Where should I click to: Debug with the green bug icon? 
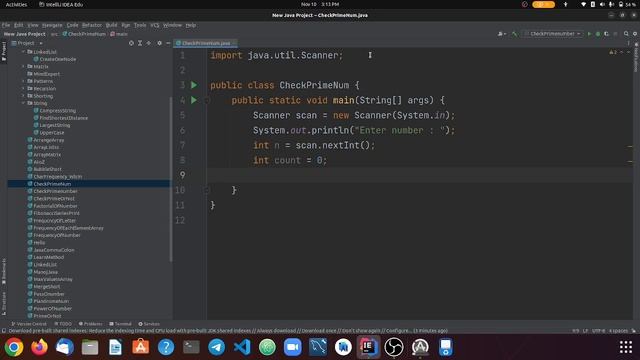tap(598, 34)
